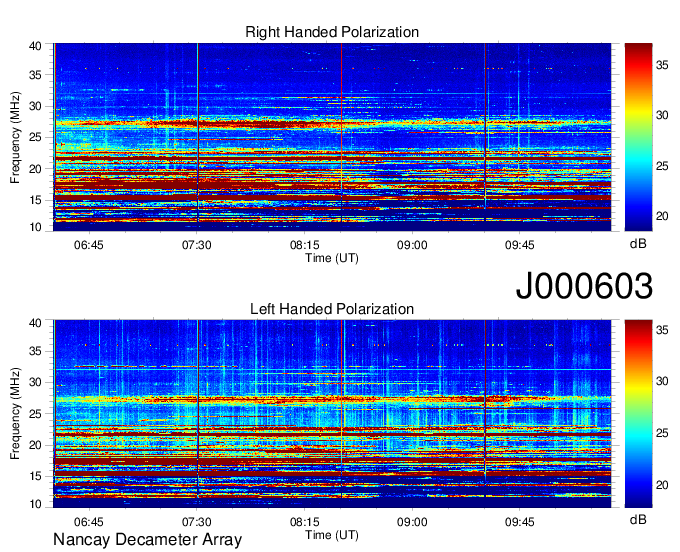680x552 pixels.
Task: Click the 35 dB mark on lower color bar
Action: [x=662, y=330]
